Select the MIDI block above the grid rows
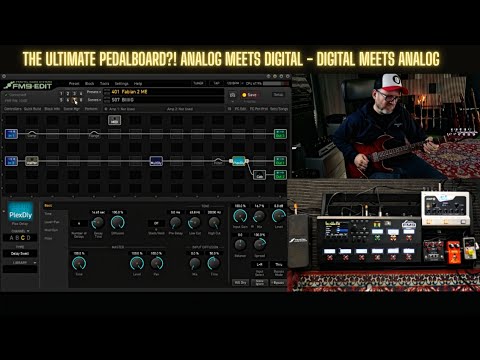Image resolution: width=480 pixels, height=360 pixels. tap(114, 120)
